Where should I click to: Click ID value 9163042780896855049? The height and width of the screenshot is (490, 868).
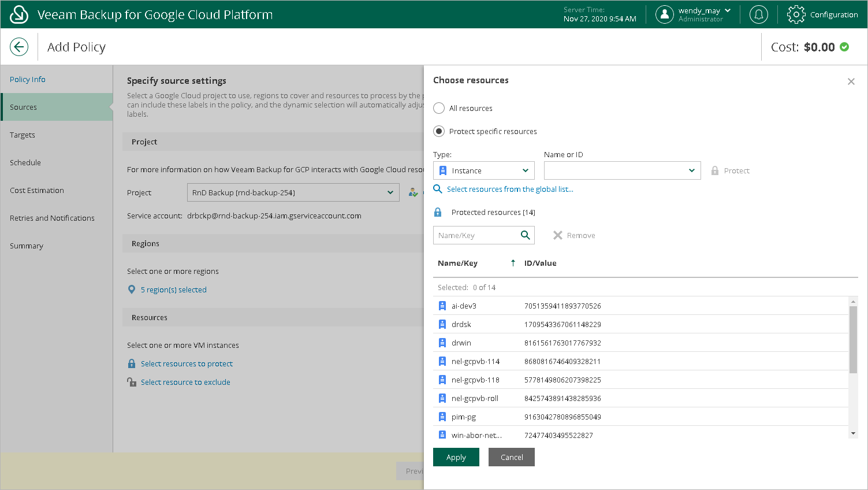pos(562,417)
